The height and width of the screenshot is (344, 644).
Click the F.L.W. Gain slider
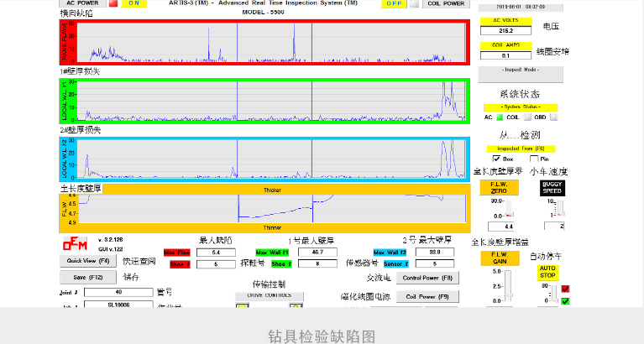pos(508,285)
